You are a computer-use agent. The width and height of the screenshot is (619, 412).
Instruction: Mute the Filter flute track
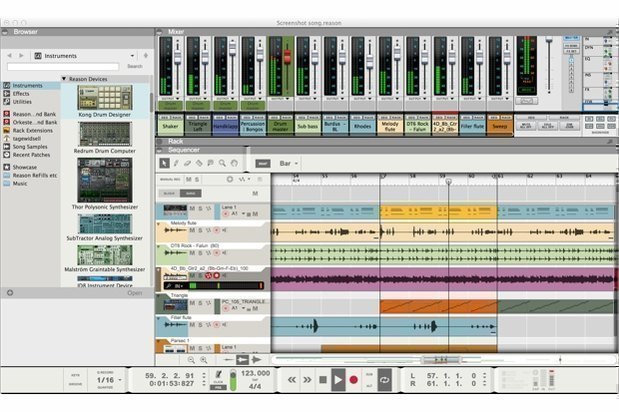(x=192, y=325)
